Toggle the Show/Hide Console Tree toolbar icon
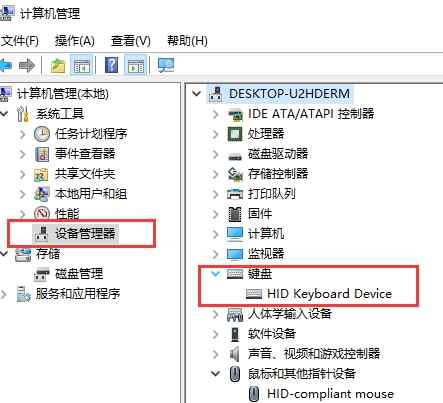Image resolution: width=443 pixels, height=403 pixels. coord(82,65)
